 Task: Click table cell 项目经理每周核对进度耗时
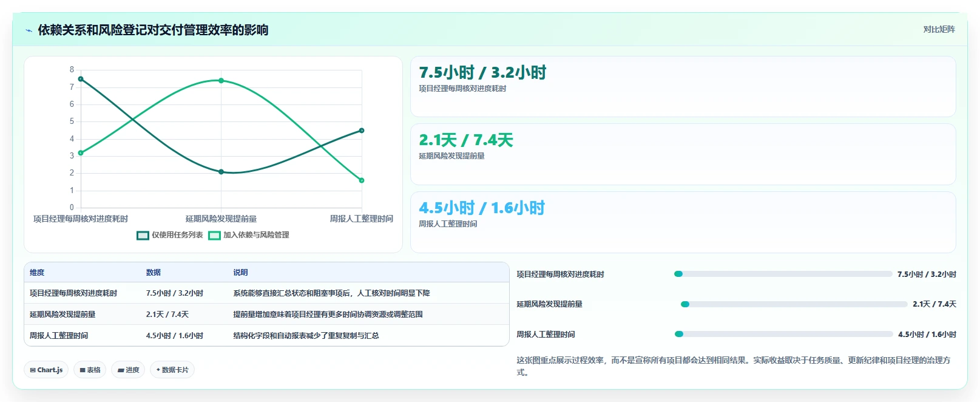coord(73,293)
